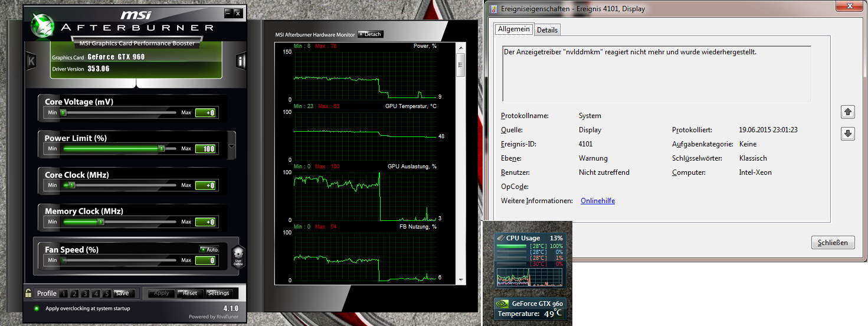
Task: Click the event description text box
Action: (x=657, y=74)
